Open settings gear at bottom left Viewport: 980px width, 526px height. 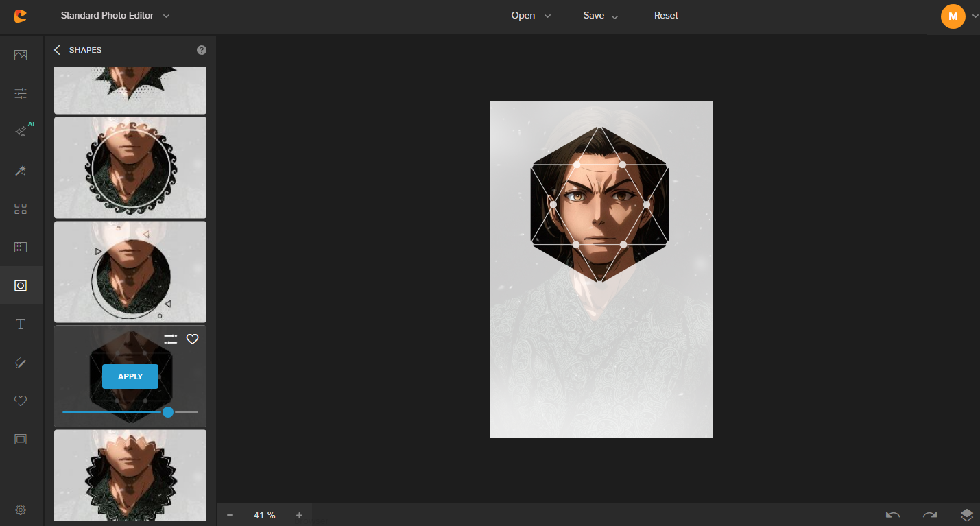tap(21, 510)
